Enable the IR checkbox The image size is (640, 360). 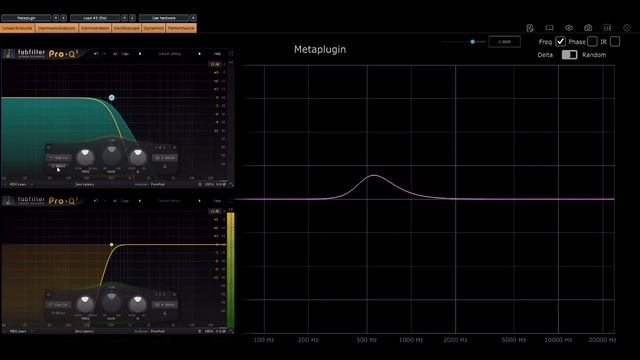click(x=615, y=42)
